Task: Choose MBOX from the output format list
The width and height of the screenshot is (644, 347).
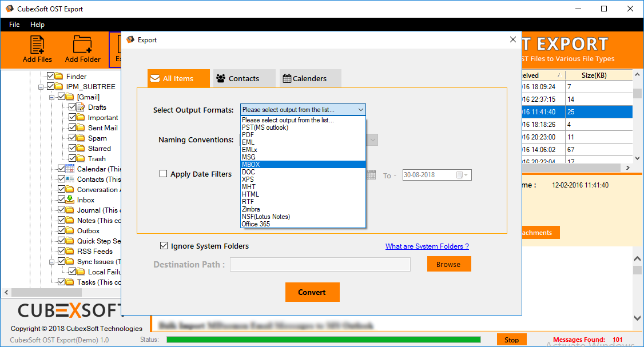Action: click(303, 164)
